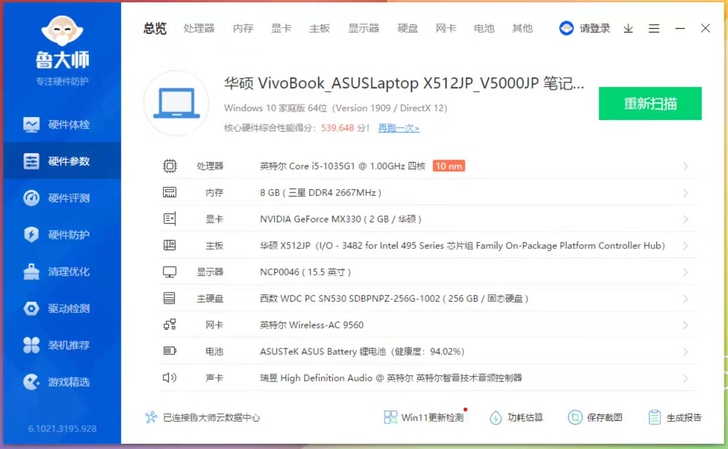The height and width of the screenshot is (449, 728).
Task: Open 硬件体检 in the sidebar
Action: 62,124
